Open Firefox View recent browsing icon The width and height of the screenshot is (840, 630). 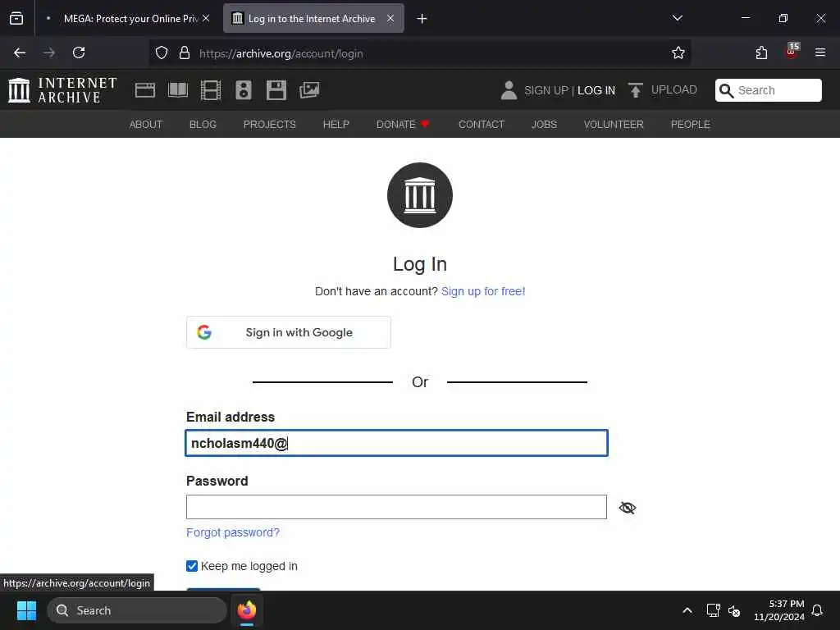tap(16, 18)
